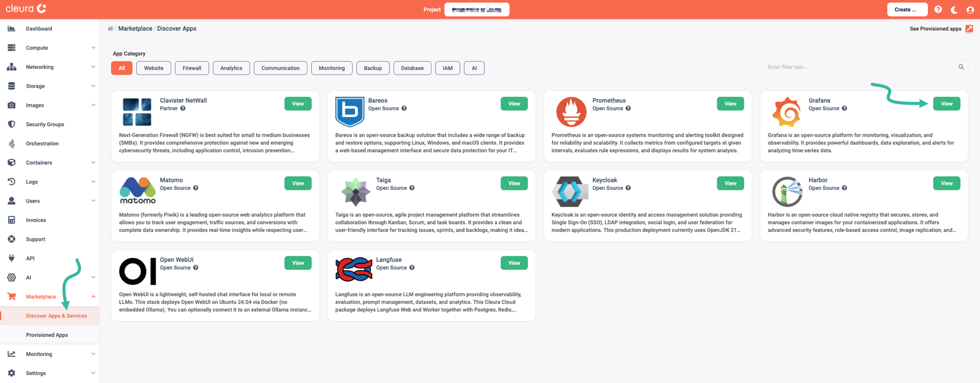This screenshot has height=383, width=980.
Task: Click the home icon in the breadcrumb
Action: (110, 29)
